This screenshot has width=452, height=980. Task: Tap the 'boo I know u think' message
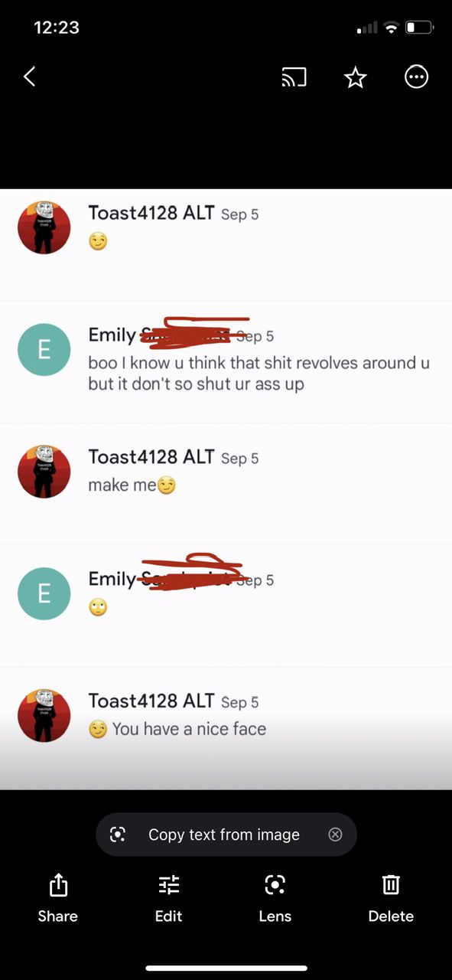click(x=259, y=373)
